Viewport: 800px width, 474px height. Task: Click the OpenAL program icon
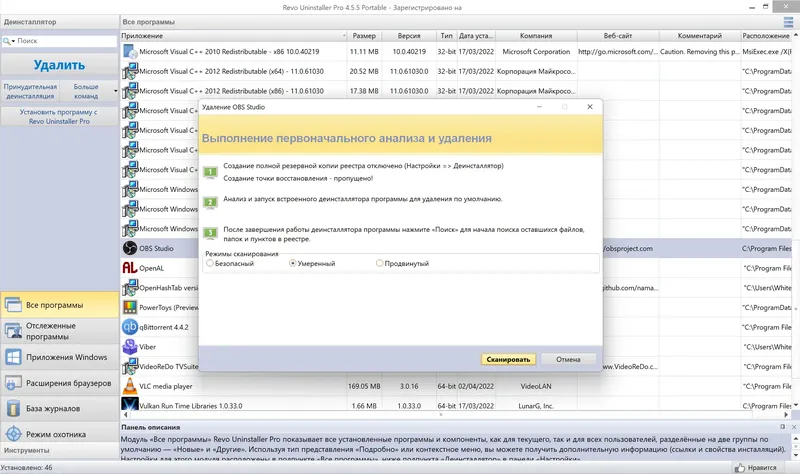(x=130, y=267)
